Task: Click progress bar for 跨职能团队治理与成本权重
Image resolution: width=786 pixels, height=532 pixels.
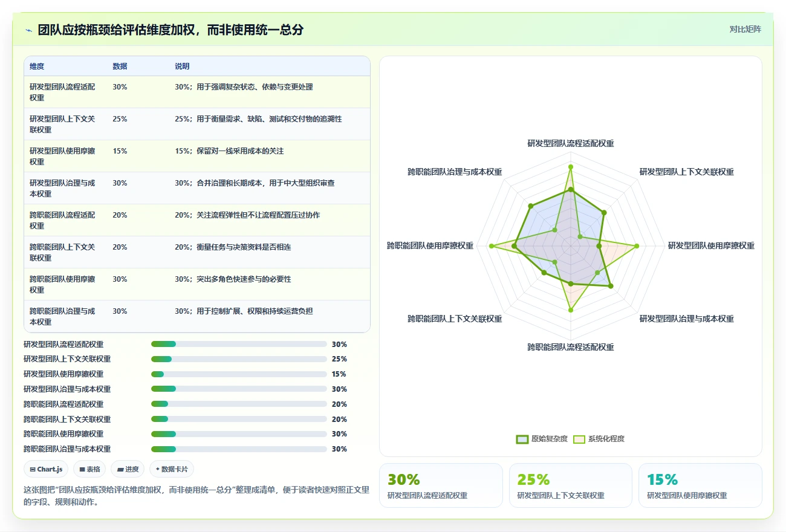Action: click(x=239, y=449)
